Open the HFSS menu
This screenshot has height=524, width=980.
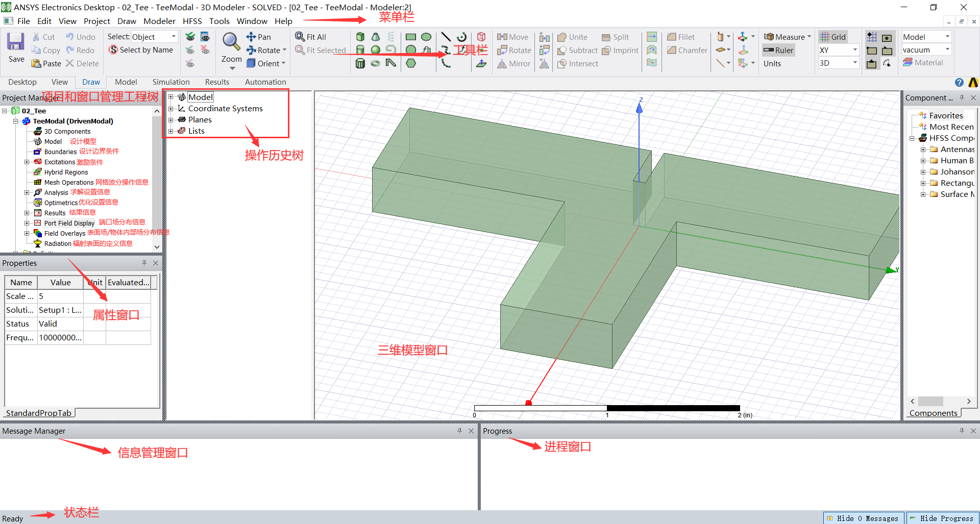192,21
